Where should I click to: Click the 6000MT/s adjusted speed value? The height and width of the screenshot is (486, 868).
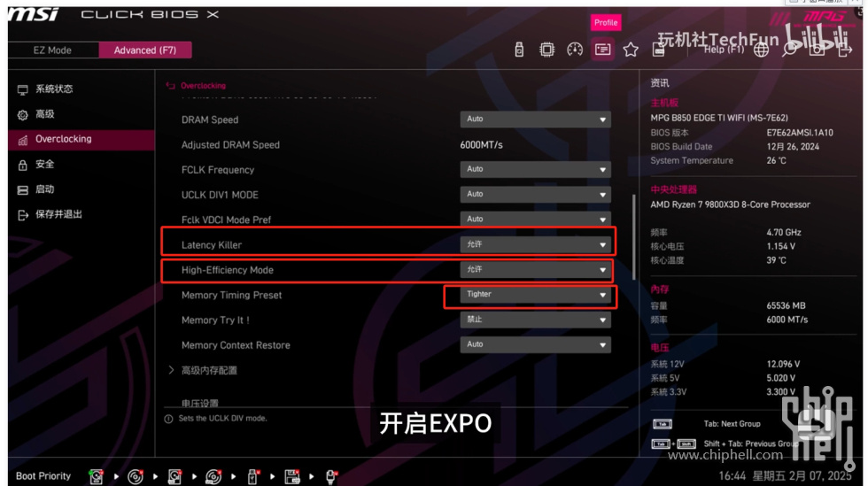click(x=481, y=145)
